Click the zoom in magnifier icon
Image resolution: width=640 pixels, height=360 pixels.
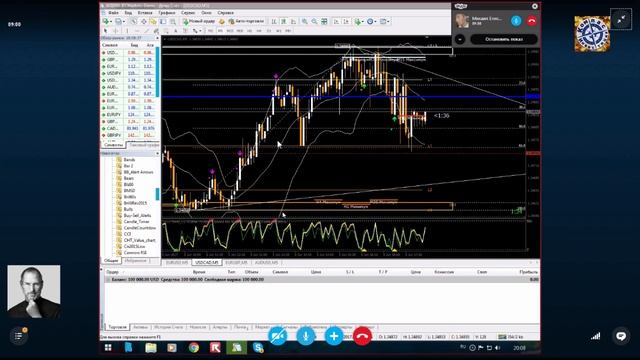(x=305, y=21)
